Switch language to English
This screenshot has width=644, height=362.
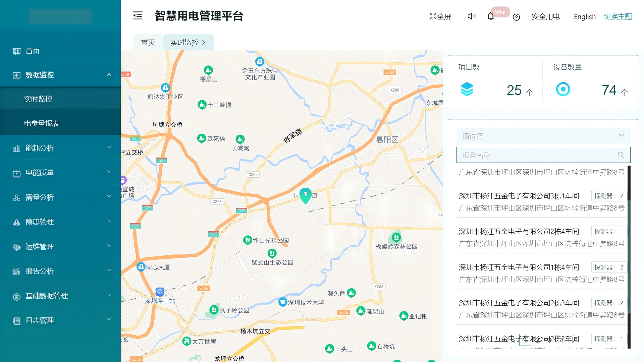pyautogui.click(x=585, y=16)
